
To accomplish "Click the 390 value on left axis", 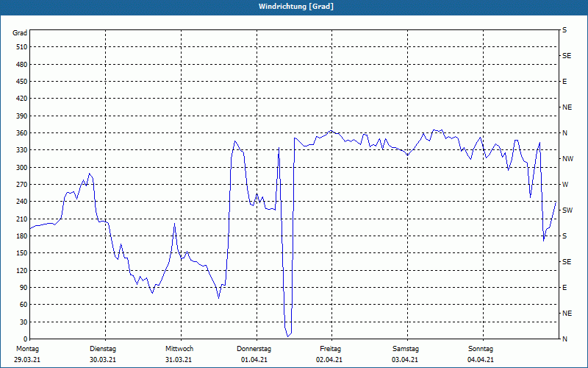I will tap(22, 116).
